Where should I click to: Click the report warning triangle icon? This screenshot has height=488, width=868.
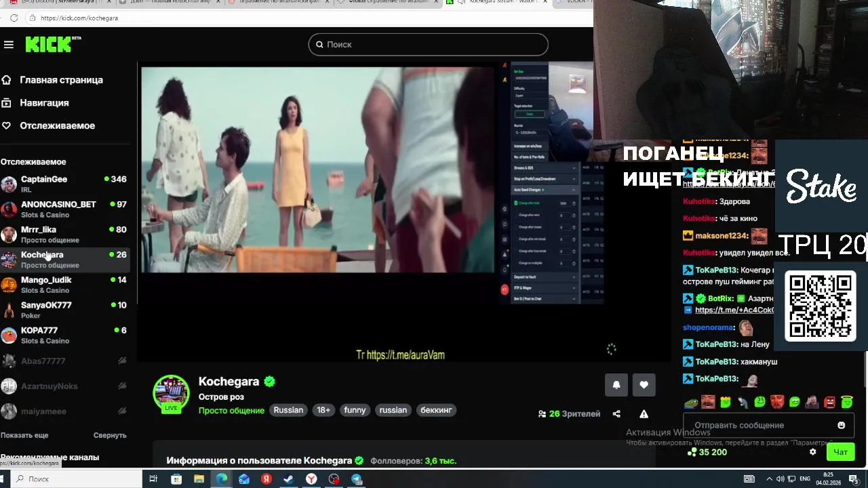click(644, 414)
